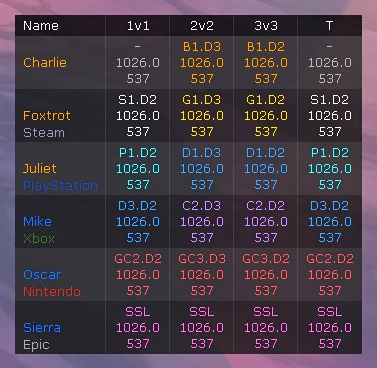This screenshot has width=377, height=368.
Task: Click player name Juliet
Action: pos(39,168)
